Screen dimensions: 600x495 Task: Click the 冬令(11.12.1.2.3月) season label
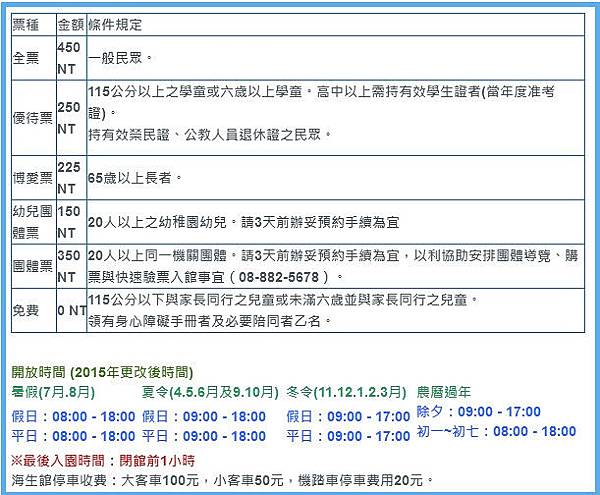click(346, 392)
